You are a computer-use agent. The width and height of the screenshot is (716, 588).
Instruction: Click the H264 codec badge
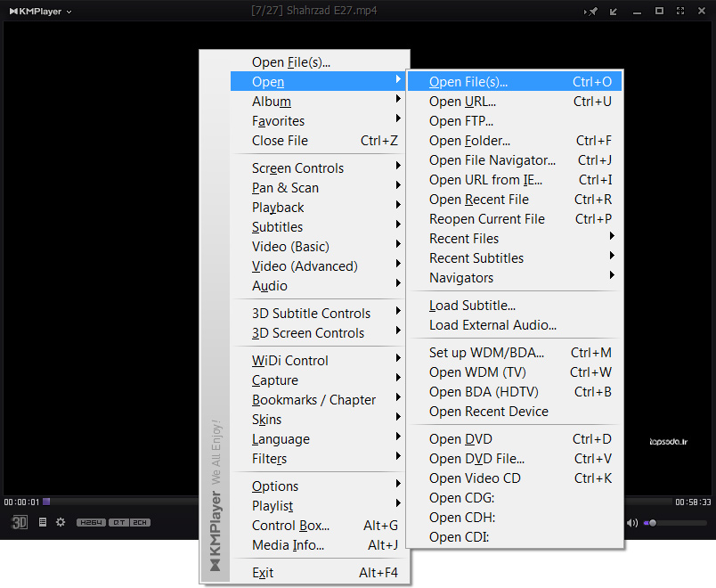[x=92, y=522]
